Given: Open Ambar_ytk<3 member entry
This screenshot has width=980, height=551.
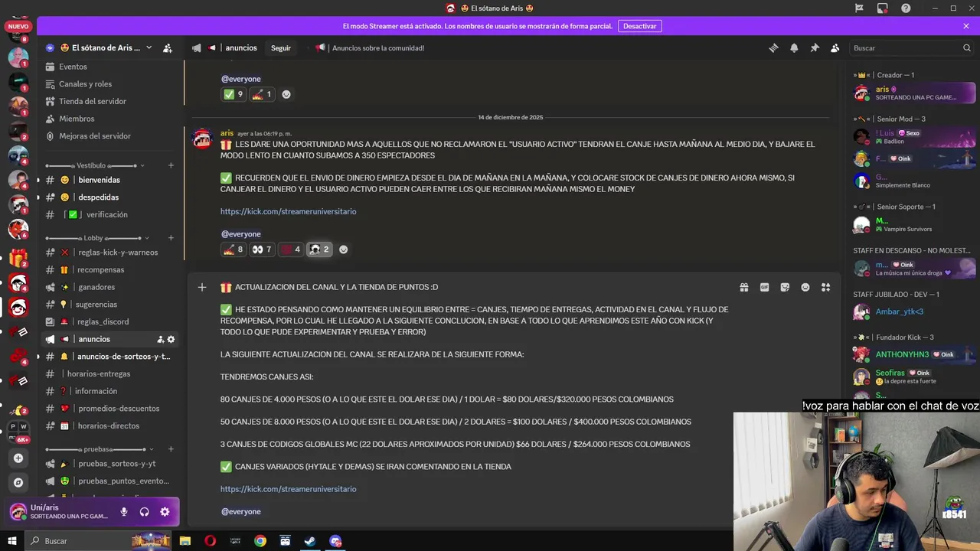Looking at the screenshot, I should click(915, 311).
